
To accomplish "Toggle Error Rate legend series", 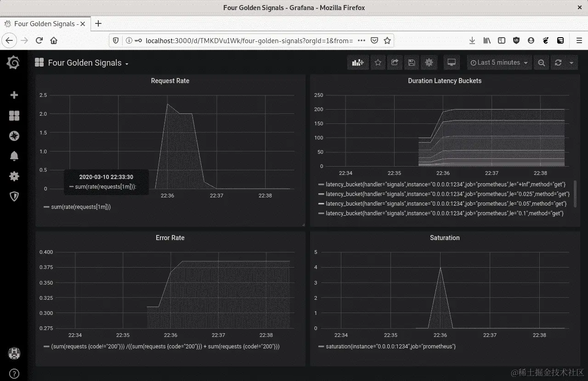I will [x=165, y=347].
